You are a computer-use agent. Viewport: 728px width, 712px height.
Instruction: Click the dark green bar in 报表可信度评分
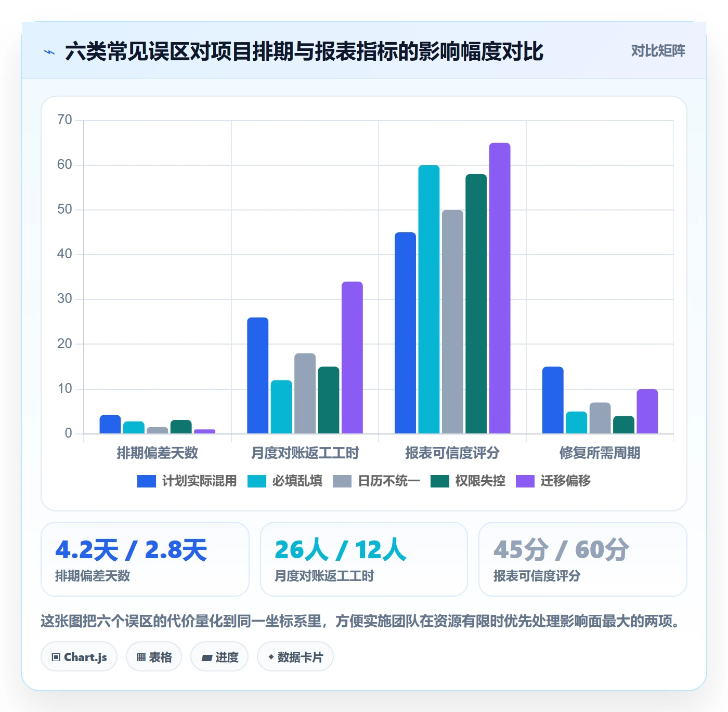(x=476, y=304)
